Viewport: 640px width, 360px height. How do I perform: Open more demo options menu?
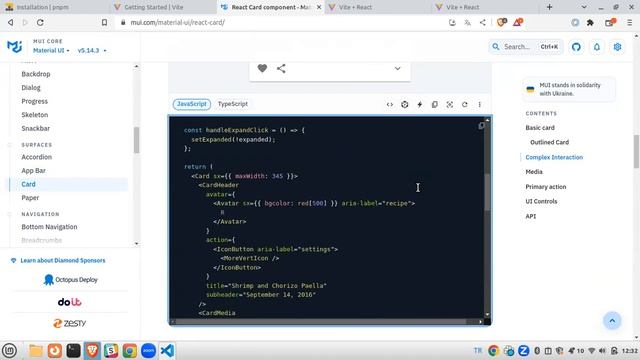[x=480, y=104]
